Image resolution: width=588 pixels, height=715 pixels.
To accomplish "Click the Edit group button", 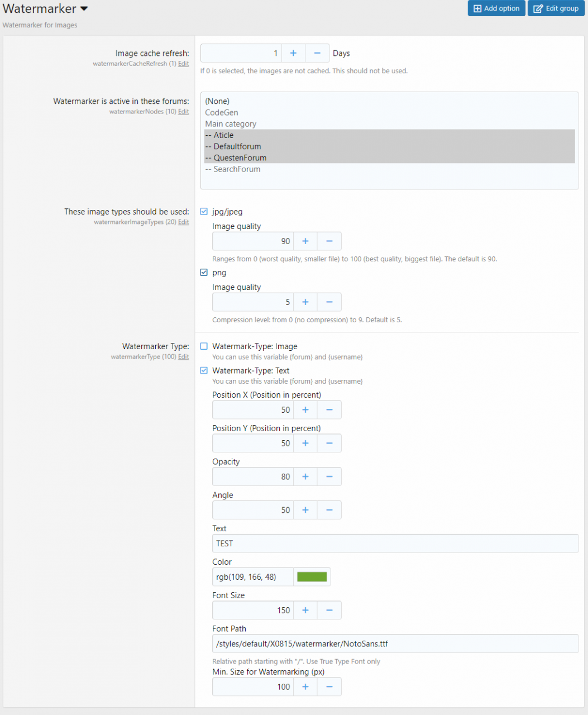I will (556, 8).
